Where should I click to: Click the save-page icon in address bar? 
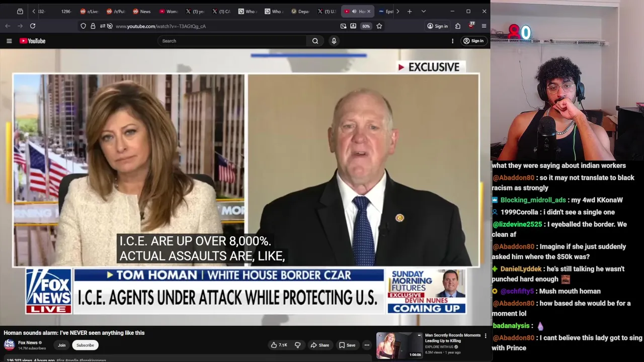tap(353, 26)
